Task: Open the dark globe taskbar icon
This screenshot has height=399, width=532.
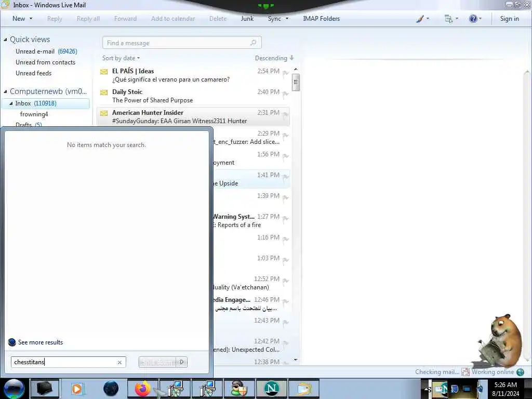Action: click(x=111, y=389)
